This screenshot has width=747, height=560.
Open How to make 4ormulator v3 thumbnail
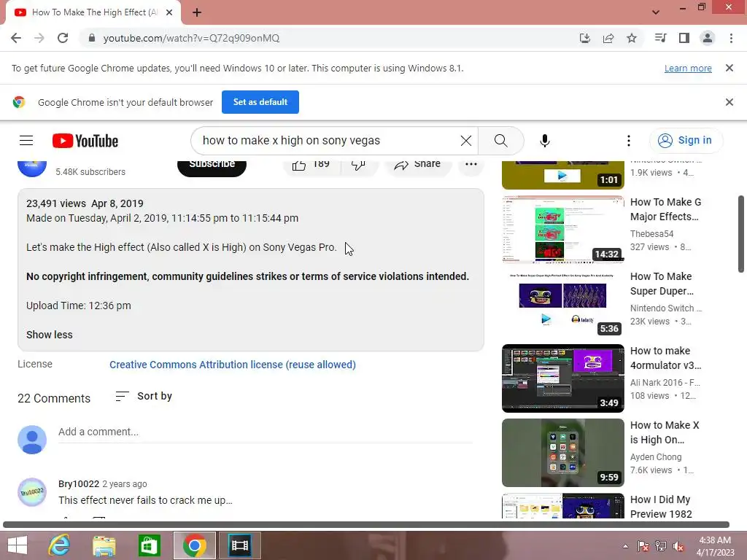coord(563,378)
